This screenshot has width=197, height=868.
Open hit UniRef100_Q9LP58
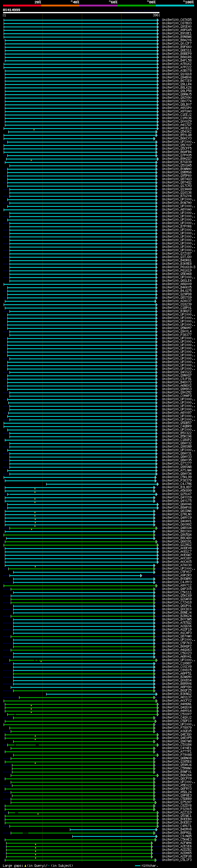(177, 91)
